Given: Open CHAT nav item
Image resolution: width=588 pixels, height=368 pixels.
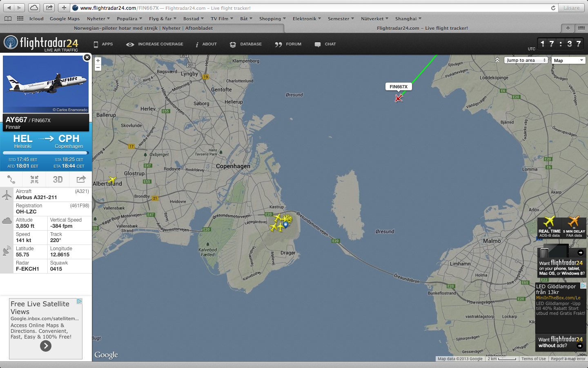Looking at the screenshot, I should click(325, 44).
